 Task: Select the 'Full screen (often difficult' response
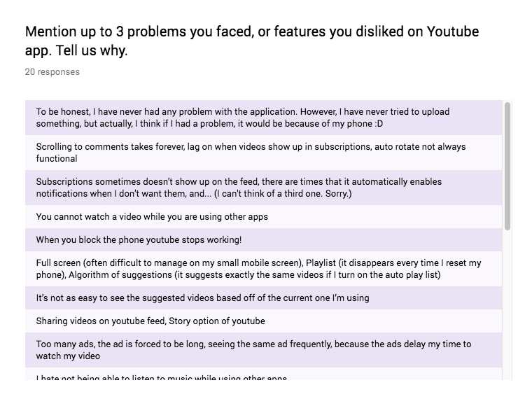pos(263,269)
